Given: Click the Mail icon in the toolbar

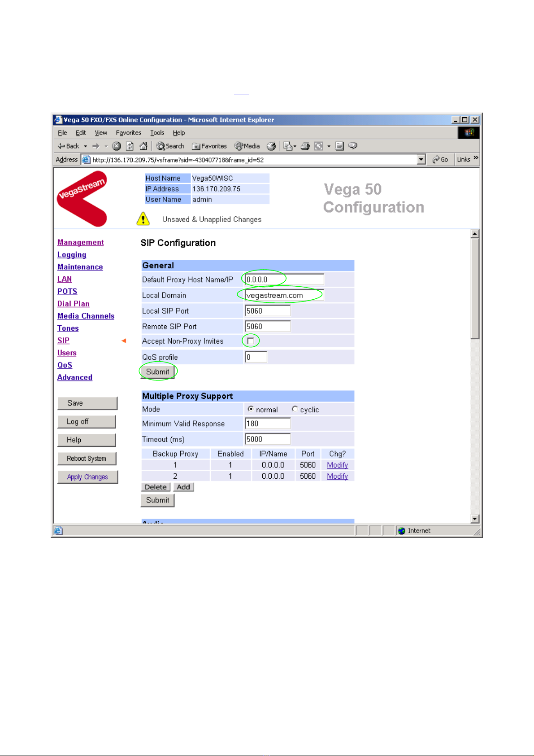Looking at the screenshot, I should click(287, 146).
